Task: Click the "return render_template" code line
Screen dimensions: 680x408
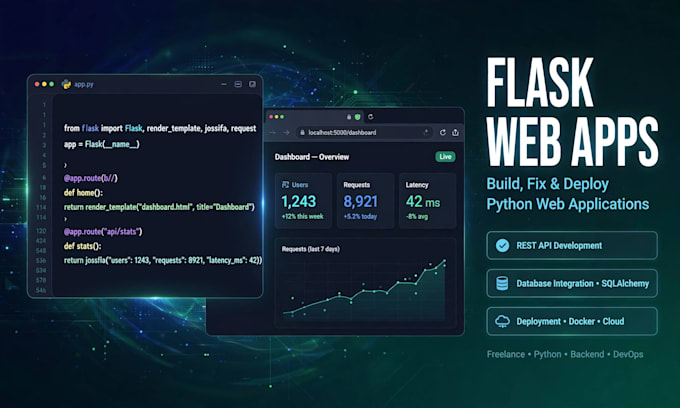Action: click(159, 207)
